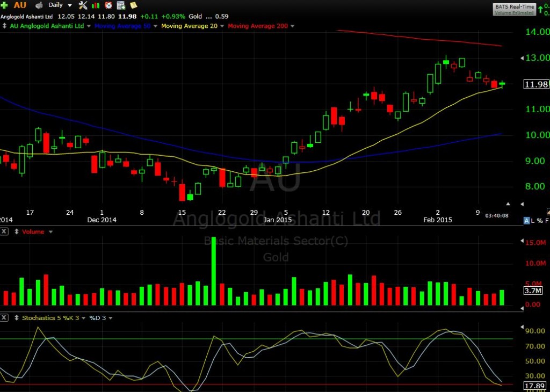550x392 pixels.
Task: Open Moving Average 20 dropdown arrow
Action: click(x=222, y=26)
